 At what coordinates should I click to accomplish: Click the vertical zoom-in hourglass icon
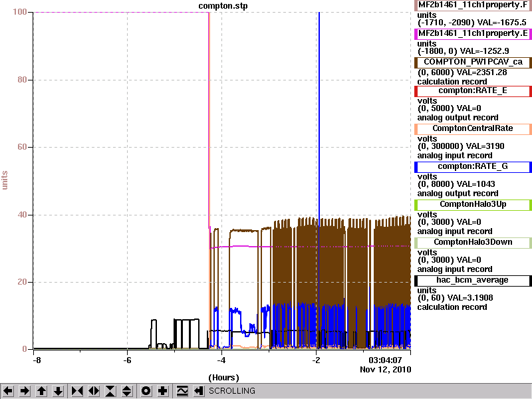tap(110, 391)
